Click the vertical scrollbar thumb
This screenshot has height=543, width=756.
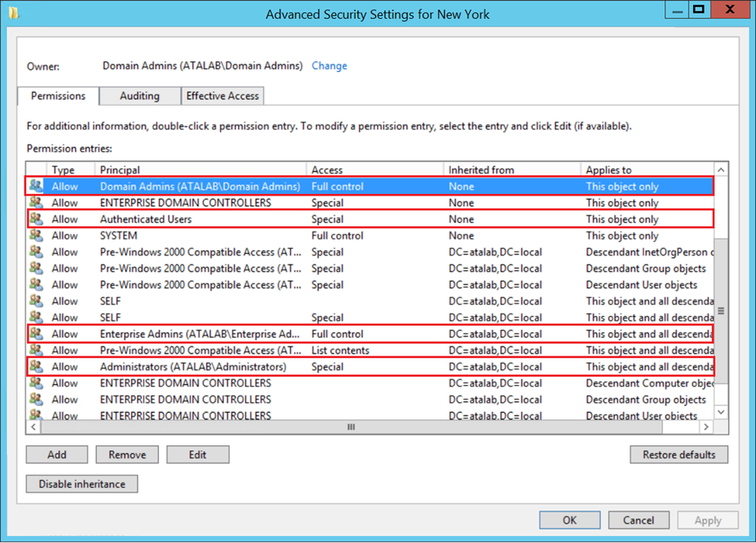pyautogui.click(x=720, y=311)
